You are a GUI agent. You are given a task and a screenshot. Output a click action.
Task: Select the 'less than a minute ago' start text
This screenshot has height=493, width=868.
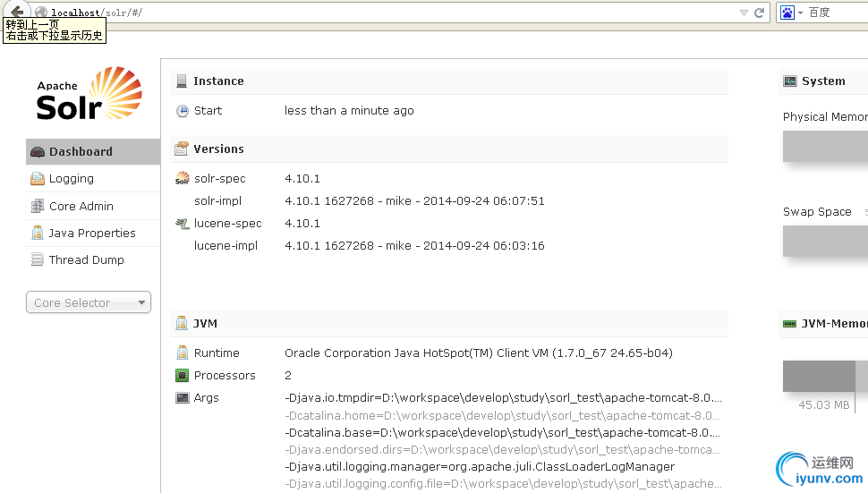click(349, 111)
